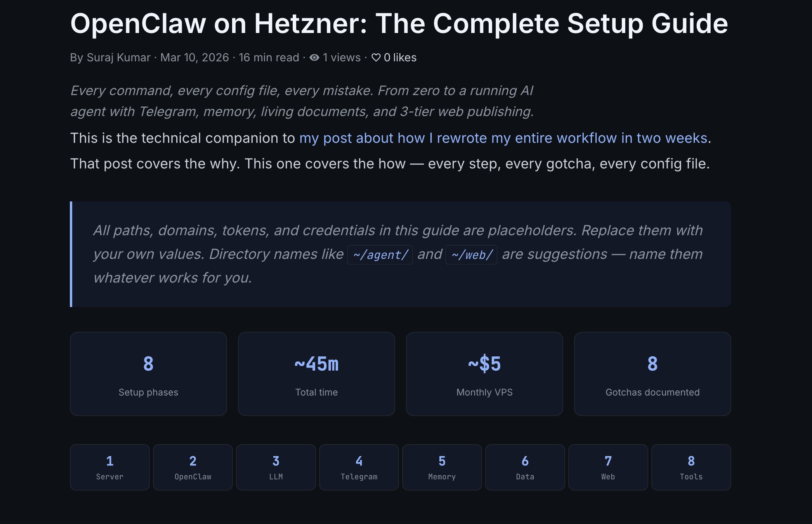This screenshot has width=812, height=524.
Task: Click the 0 likes counter
Action: 400,58
